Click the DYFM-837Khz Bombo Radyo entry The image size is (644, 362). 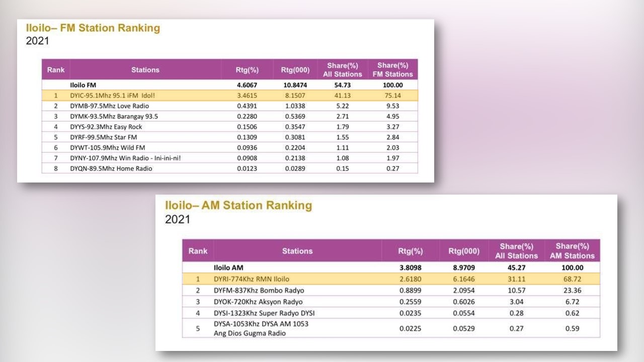pyautogui.click(x=259, y=290)
